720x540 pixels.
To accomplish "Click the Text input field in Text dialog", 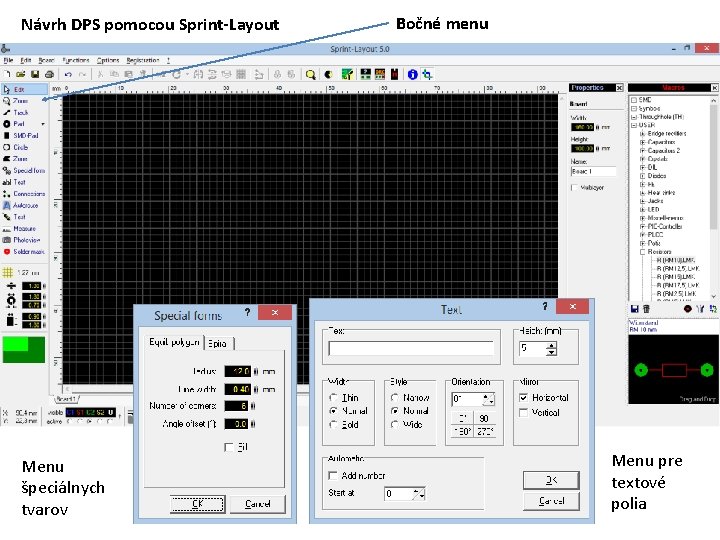I will 411,348.
